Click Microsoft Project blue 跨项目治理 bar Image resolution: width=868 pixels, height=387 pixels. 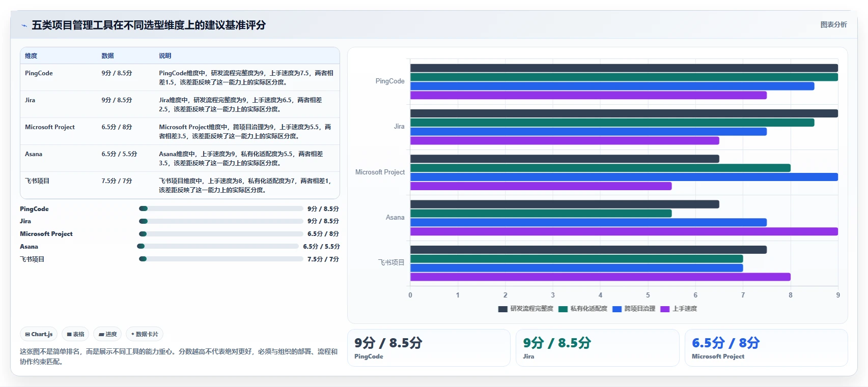(624, 177)
